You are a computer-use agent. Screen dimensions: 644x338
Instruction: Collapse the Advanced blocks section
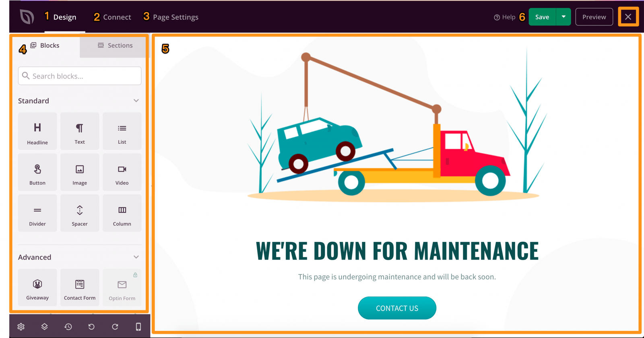click(136, 257)
